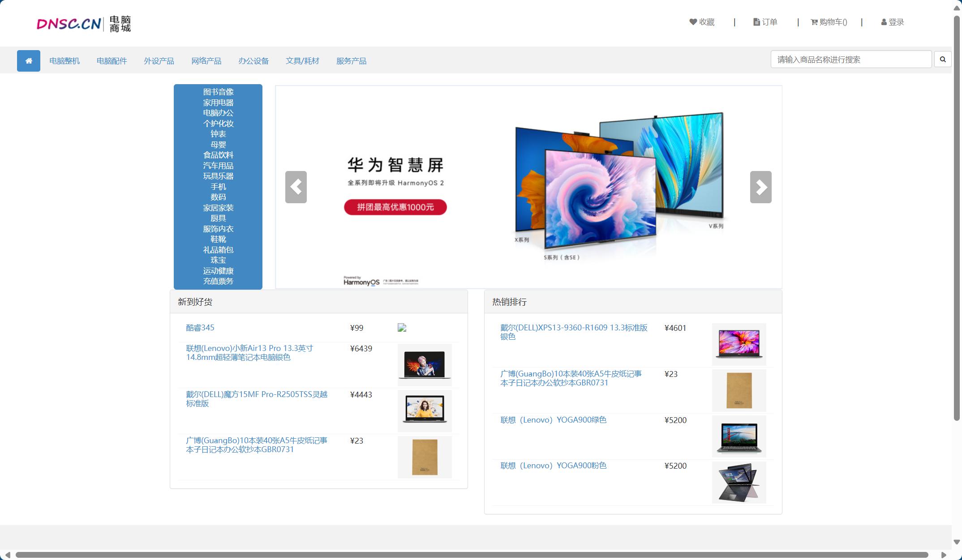Image resolution: width=962 pixels, height=560 pixels.
Task: Click kraft notebook thumbnail in 热销排行
Action: coord(739,390)
